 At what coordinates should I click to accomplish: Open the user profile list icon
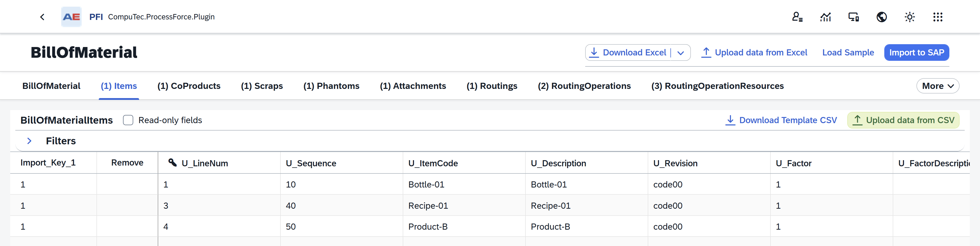point(797,17)
